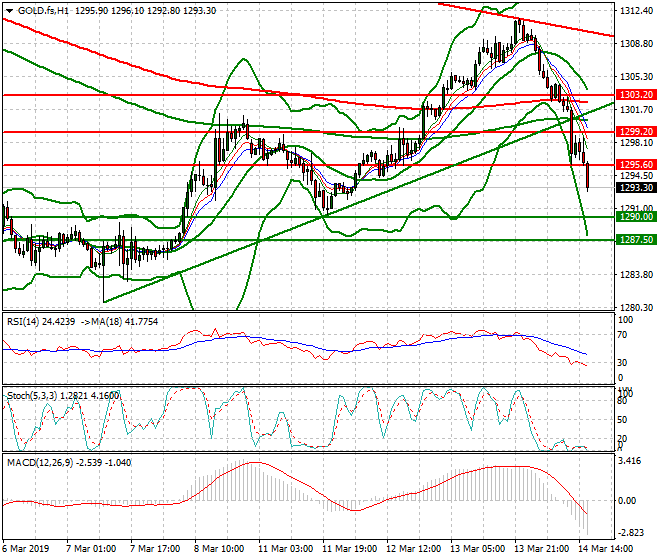
Task: Click the 1312.40 price scale value
Action: [636, 11]
